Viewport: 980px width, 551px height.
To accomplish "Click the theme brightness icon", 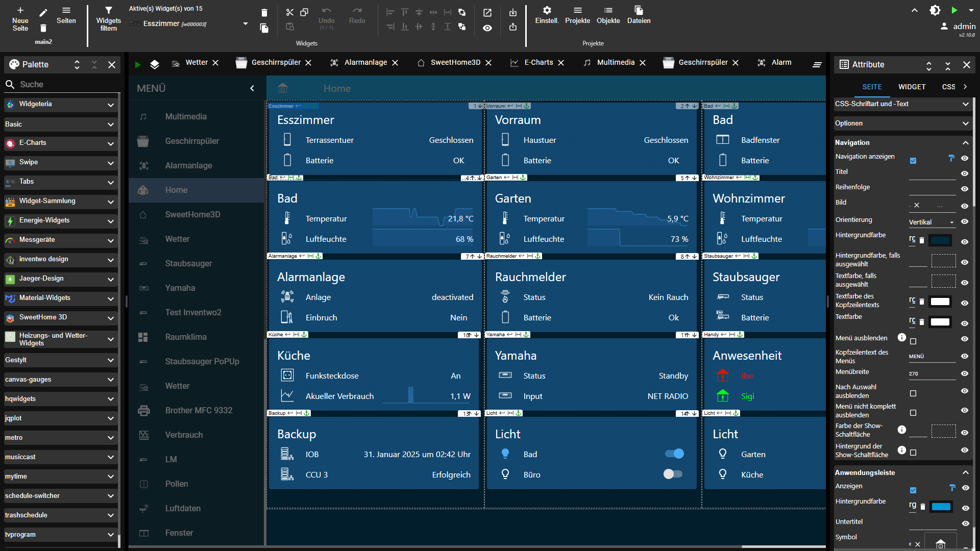I will 935,10.
